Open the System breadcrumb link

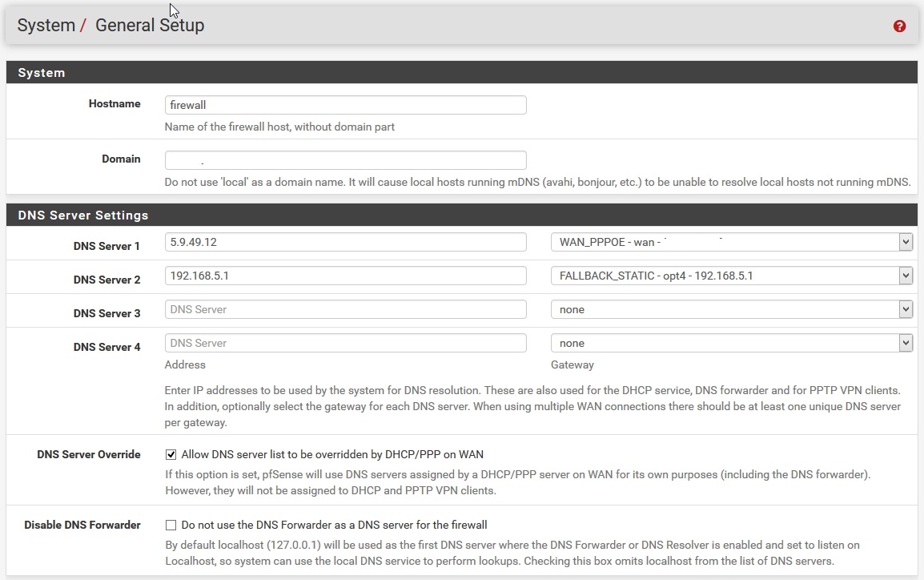point(46,26)
